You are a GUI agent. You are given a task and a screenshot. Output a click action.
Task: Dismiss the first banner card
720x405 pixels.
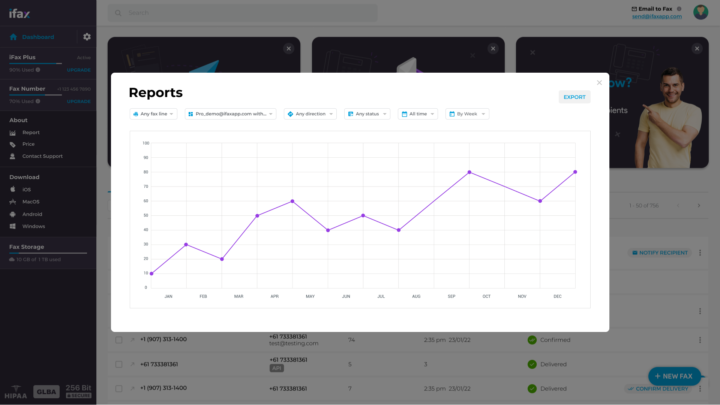(288, 49)
